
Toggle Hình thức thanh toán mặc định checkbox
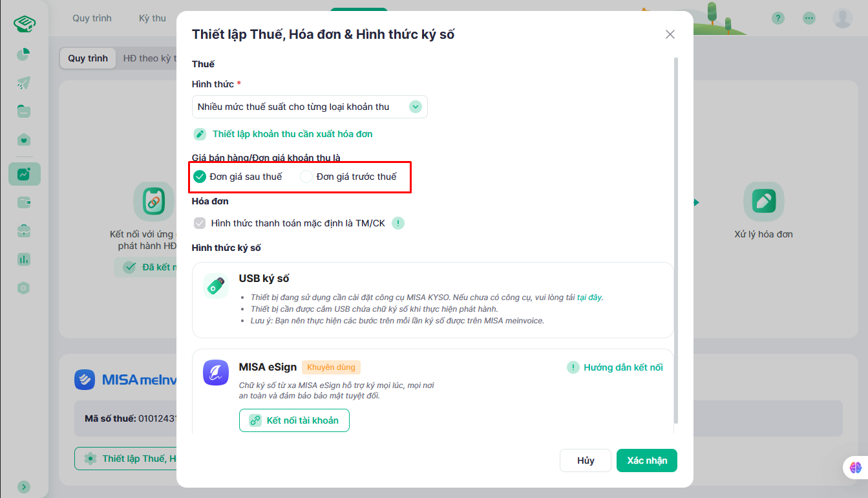[200, 223]
